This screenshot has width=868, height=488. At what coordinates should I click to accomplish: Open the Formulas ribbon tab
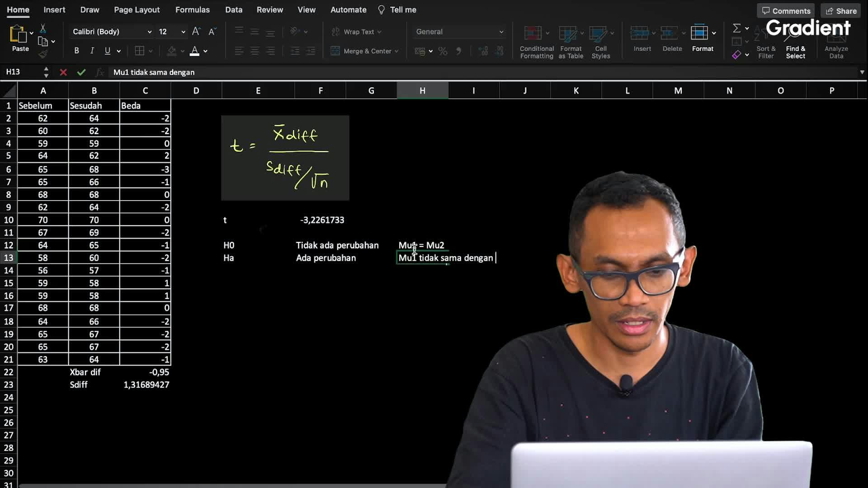193,9
